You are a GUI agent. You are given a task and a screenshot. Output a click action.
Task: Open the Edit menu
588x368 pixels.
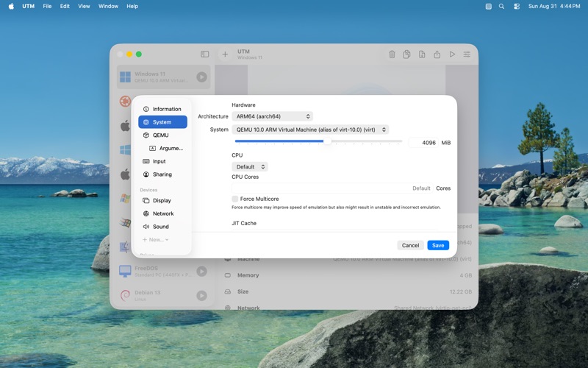65,6
